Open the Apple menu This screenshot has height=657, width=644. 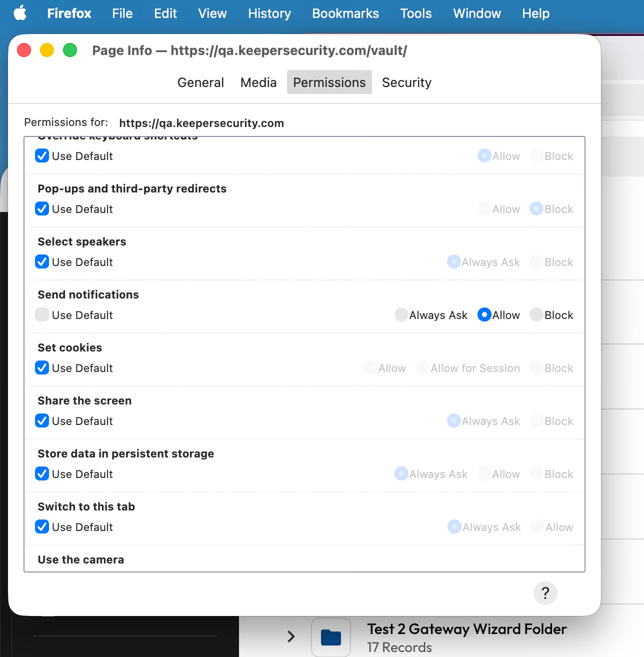point(20,13)
